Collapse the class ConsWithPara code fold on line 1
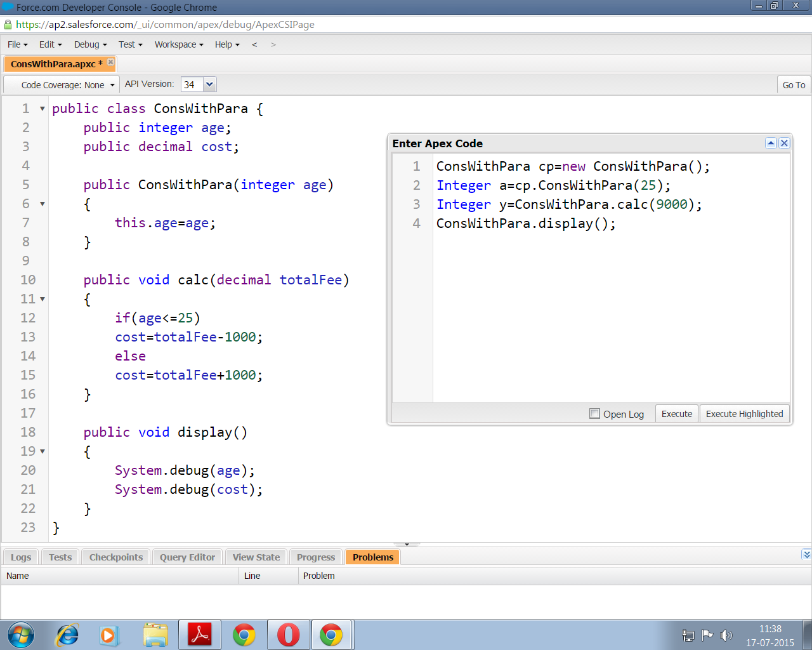Image resolution: width=812 pixels, height=650 pixels. click(x=43, y=109)
